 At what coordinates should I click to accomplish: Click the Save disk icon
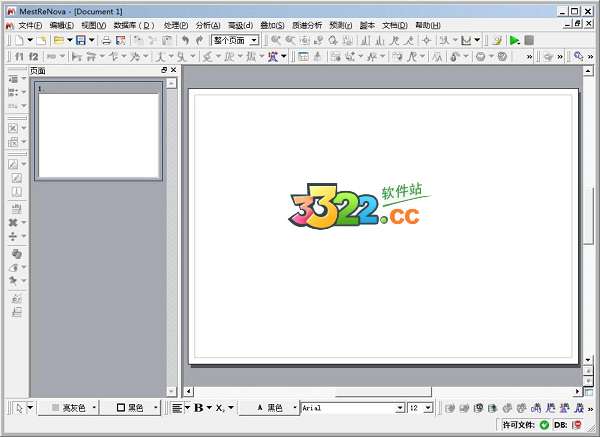point(79,40)
